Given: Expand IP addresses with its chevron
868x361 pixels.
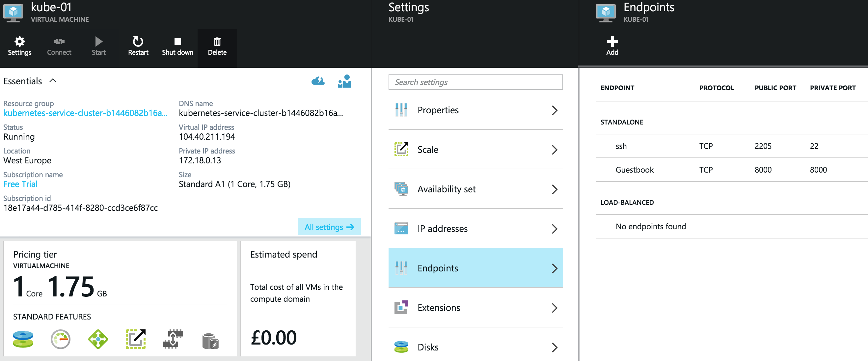Looking at the screenshot, I should pos(555,229).
